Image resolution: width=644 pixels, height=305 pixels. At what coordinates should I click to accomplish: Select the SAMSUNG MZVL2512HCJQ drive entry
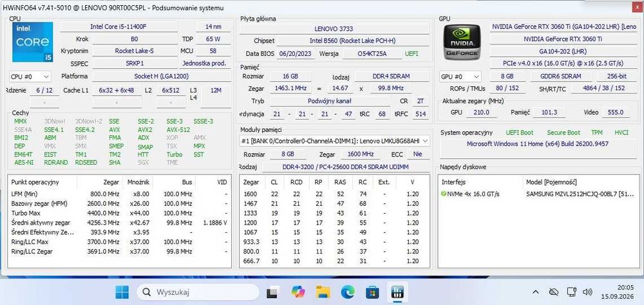point(581,194)
